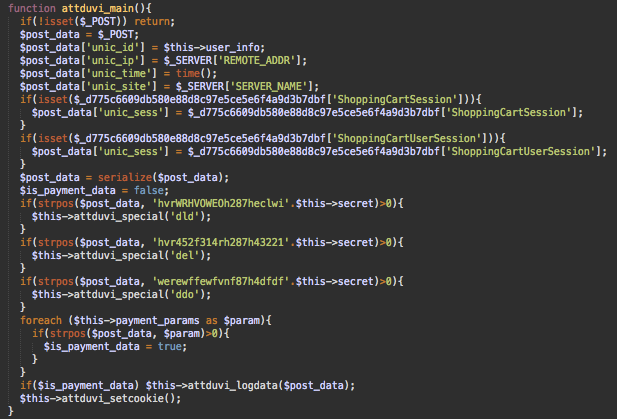Image resolution: width=617 pixels, height=419 pixels.
Task: Click the 'ddo' argument of attduvi_special
Action: pyautogui.click(x=184, y=294)
